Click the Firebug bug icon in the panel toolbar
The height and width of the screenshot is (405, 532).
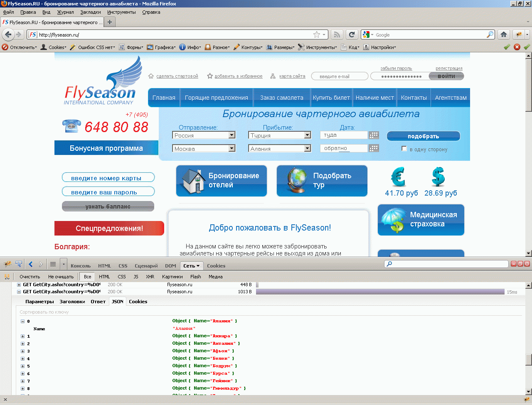pyautogui.click(x=7, y=264)
